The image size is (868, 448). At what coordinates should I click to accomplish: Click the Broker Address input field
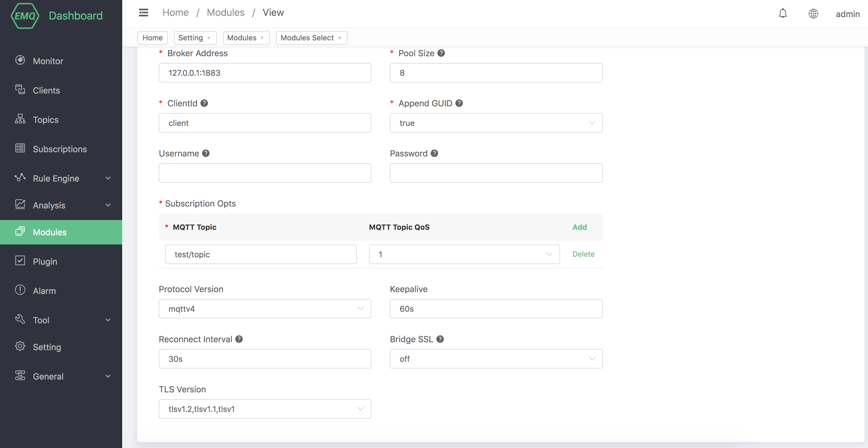265,73
